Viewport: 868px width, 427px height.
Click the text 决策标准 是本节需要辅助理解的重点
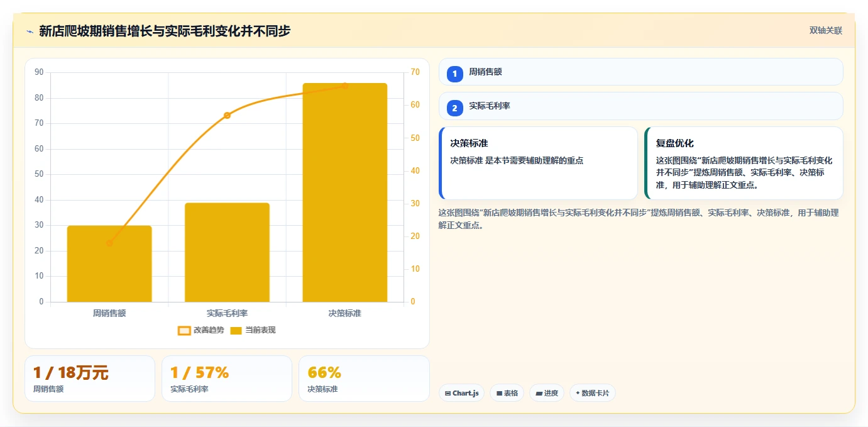pyautogui.click(x=517, y=160)
